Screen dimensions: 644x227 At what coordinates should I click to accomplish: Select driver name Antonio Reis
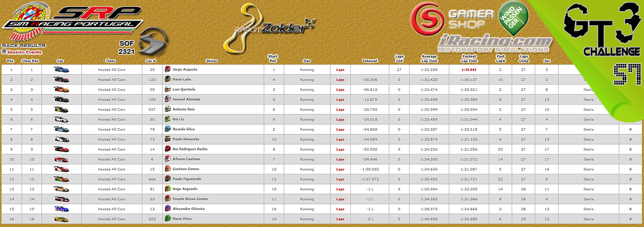point(183,109)
